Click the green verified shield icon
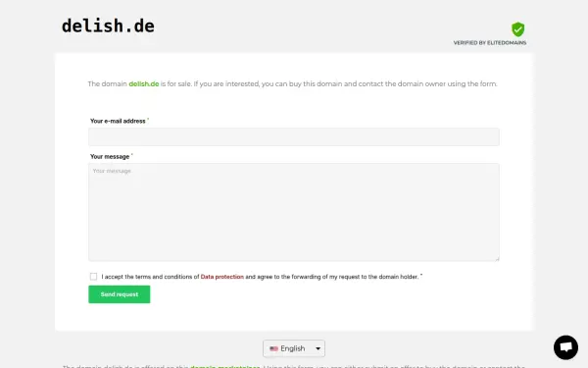588x368 pixels. [x=517, y=29]
